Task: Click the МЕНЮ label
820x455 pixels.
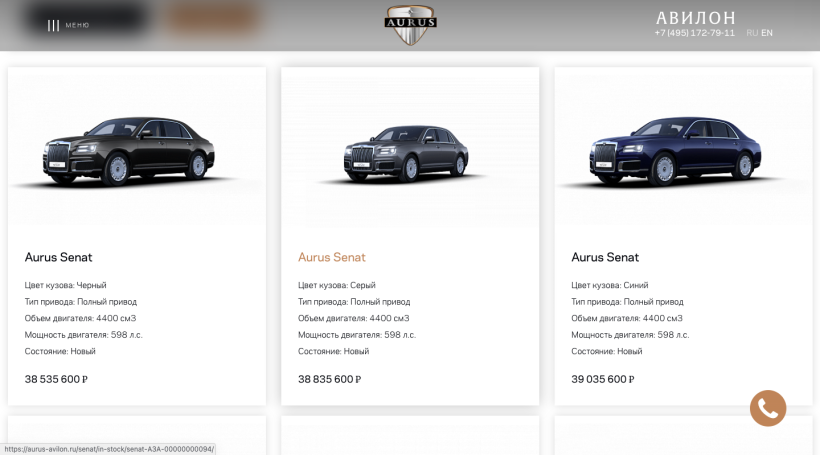Action: coord(77,25)
